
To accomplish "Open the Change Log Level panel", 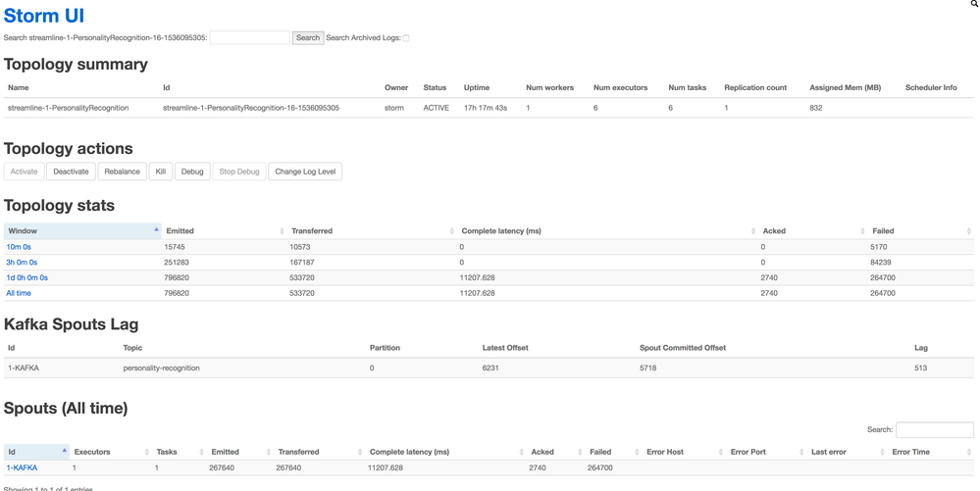I will 305,172.
